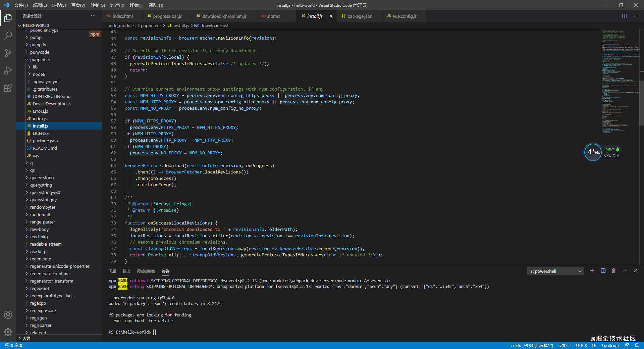This screenshot has height=349, width=644.
Task: Open explorer panel more actions ellipsis
Action: click(93, 16)
